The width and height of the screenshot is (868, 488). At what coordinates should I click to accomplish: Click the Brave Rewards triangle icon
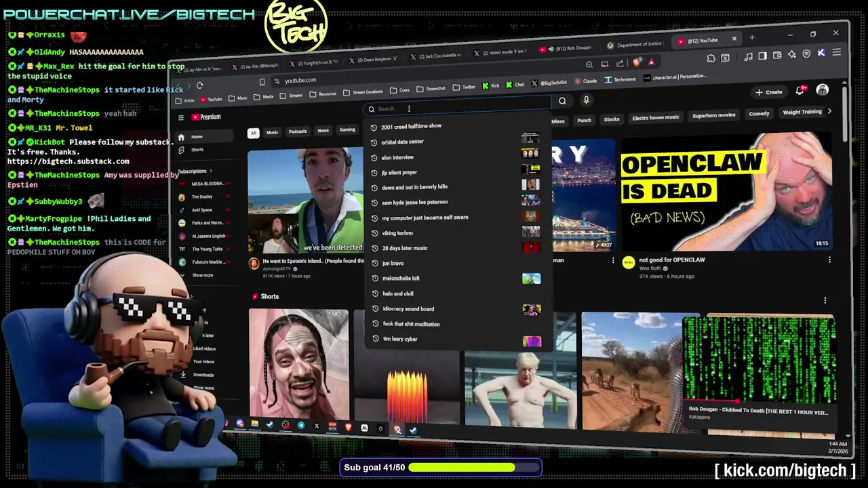(651, 62)
